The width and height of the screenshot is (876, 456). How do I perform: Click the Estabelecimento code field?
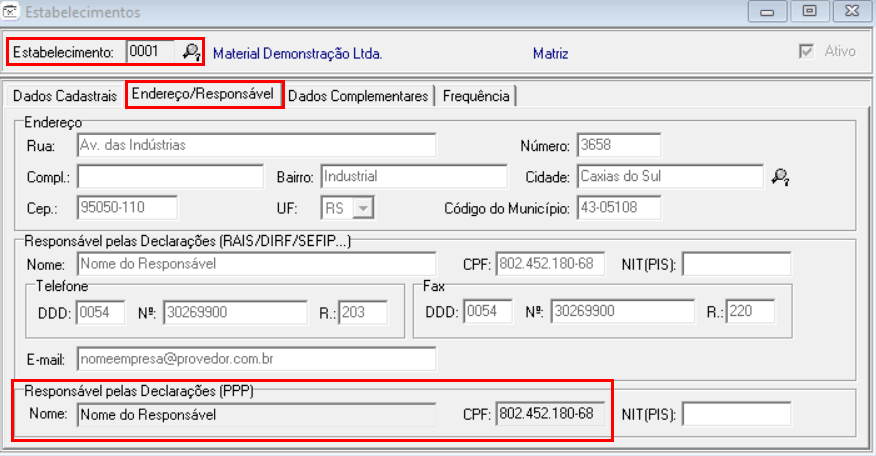click(x=151, y=51)
